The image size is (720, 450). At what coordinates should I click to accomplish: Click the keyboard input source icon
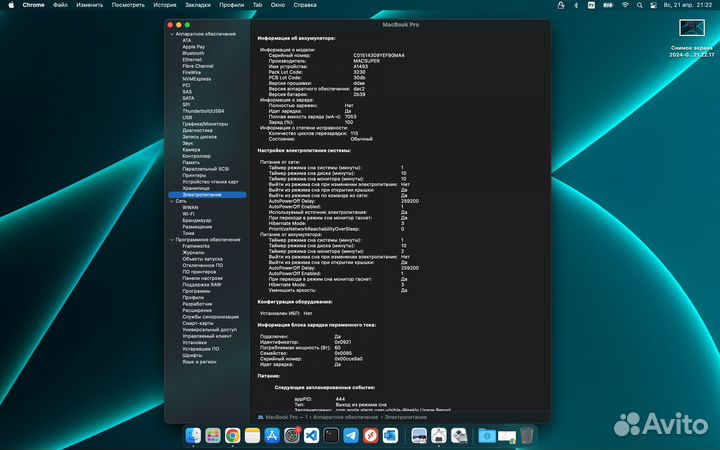[x=591, y=5]
